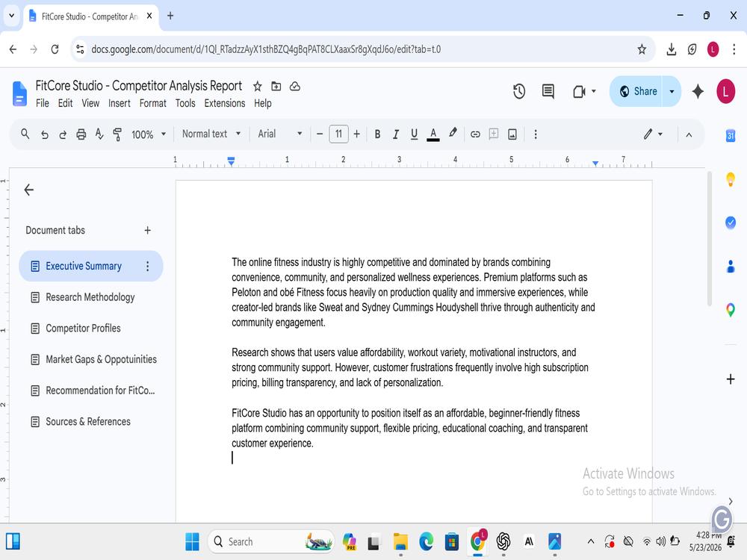This screenshot has height=560, width=747.
Task: Open Google Keep side panel
Action: [731, 179]
